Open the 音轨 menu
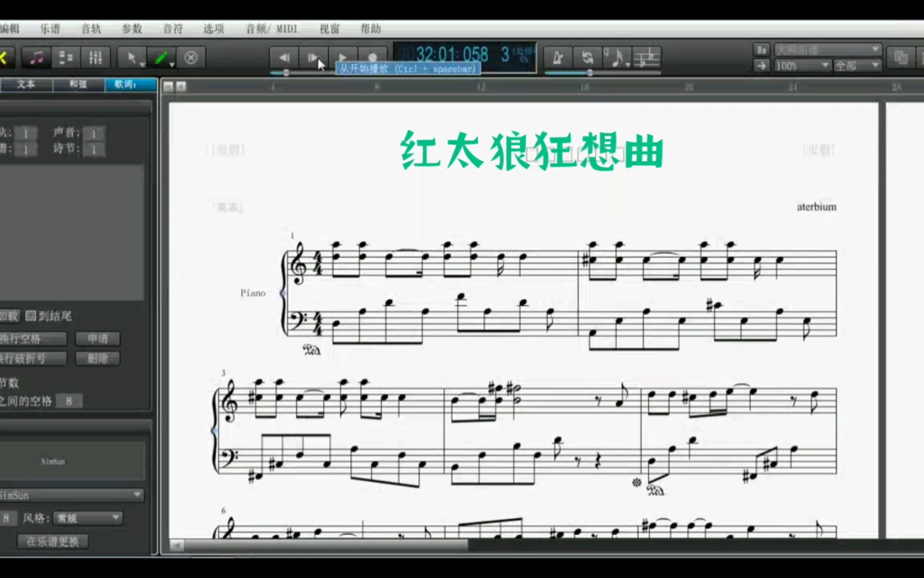Image resolution: width=924 pixels, height=578 pixels. tap(91, 29)
